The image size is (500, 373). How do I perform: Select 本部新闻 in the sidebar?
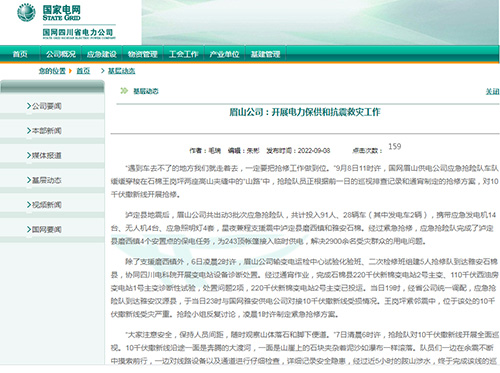pos(47,131)
